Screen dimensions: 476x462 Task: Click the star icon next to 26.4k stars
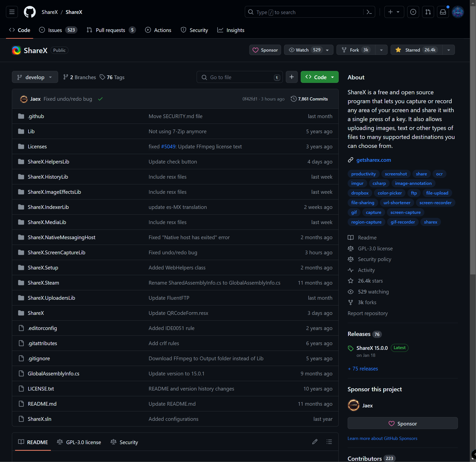[351, 281]
